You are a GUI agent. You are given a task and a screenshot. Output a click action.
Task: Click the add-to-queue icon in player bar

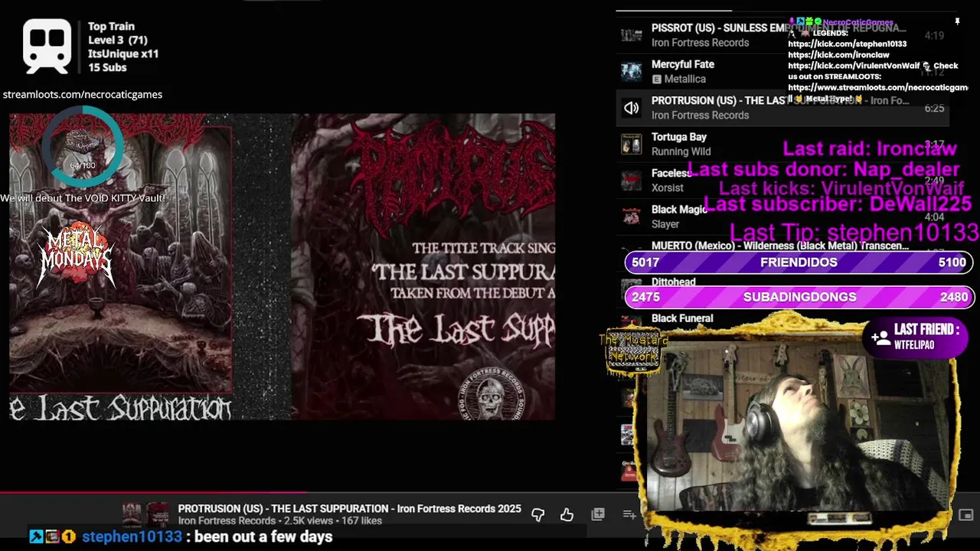click(629, 515)
